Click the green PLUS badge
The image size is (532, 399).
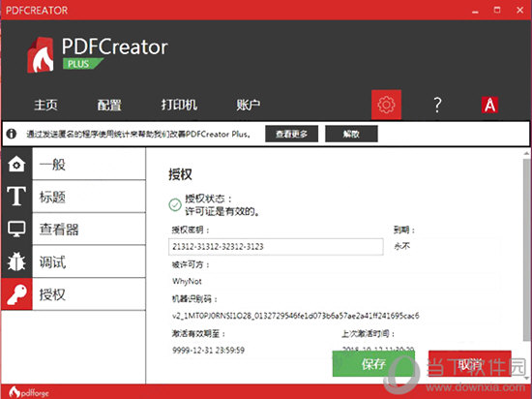tap(82, 64)
